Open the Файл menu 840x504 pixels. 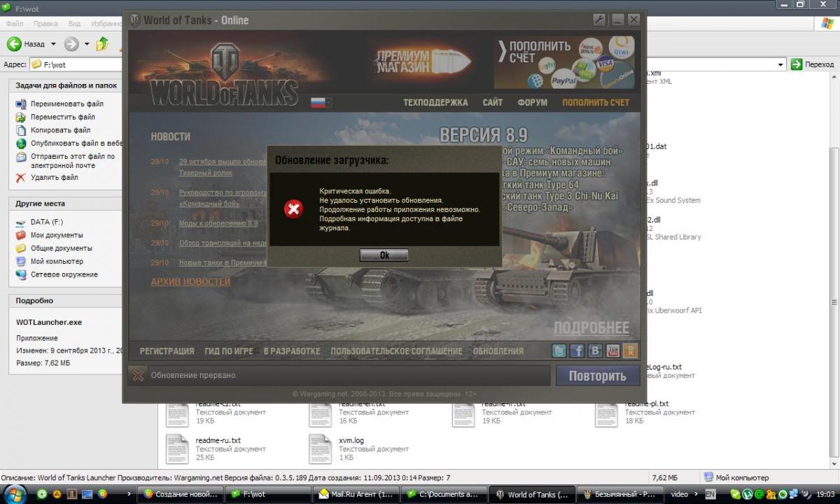tap(15, 24)
